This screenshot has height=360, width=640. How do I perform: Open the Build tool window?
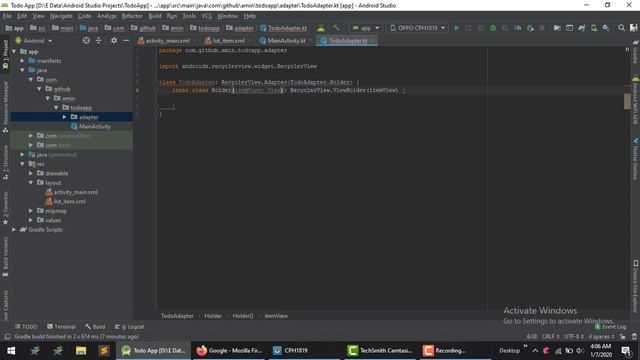95,327
